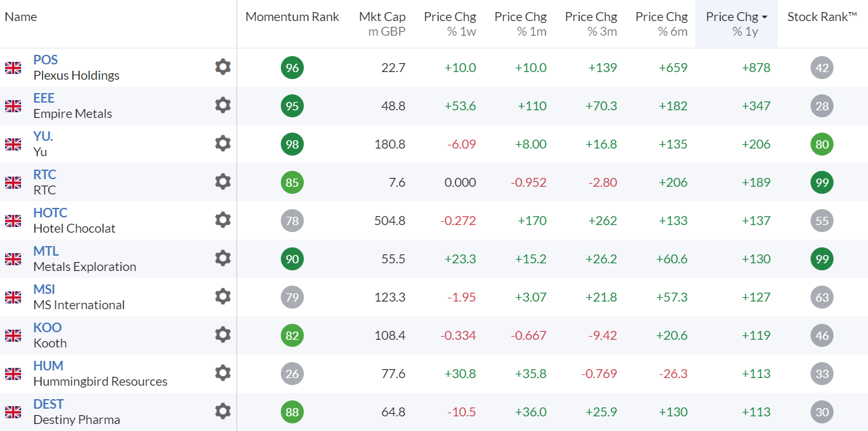Open gear options for Metals Exploration
Viewport: 868px width, 431px height.
(x=223, y=258)
